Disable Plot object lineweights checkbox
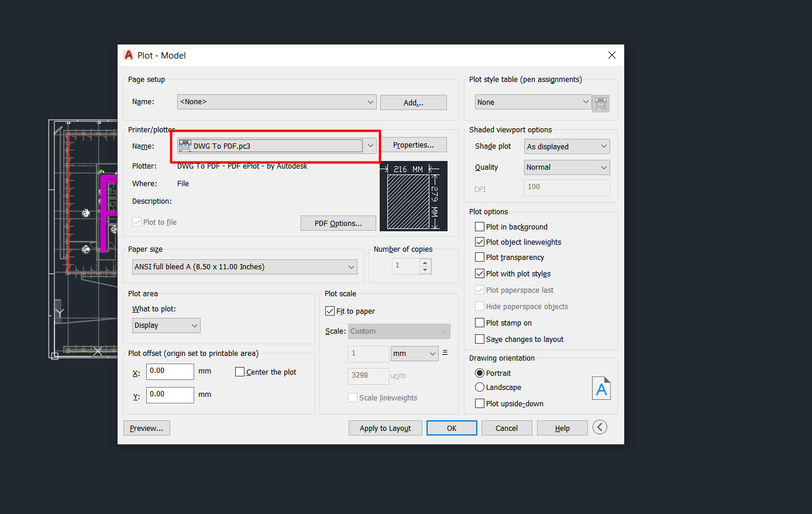 point(480,242)
